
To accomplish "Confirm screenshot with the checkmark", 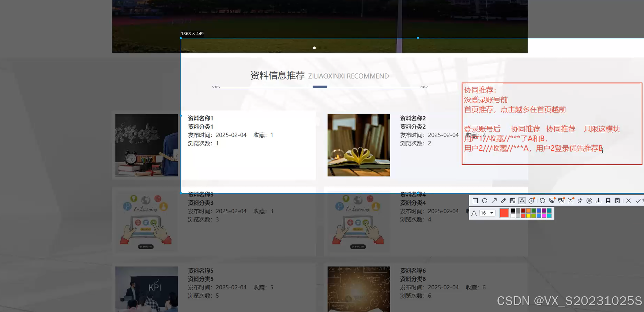I will point(638,201).
